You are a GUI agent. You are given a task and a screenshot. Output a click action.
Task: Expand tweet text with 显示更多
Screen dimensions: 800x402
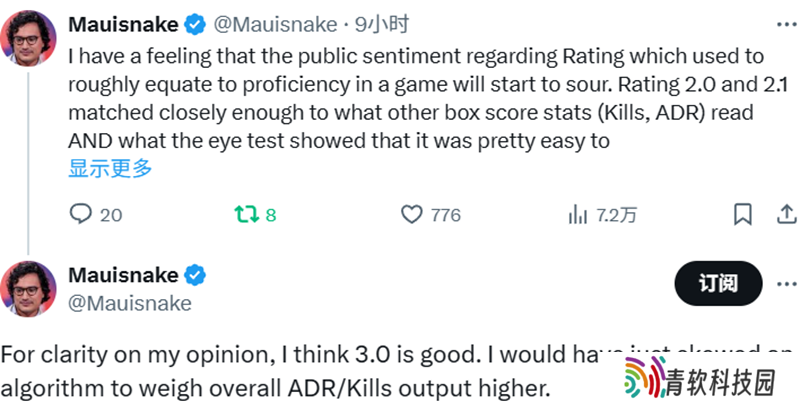tap(110, 168)
